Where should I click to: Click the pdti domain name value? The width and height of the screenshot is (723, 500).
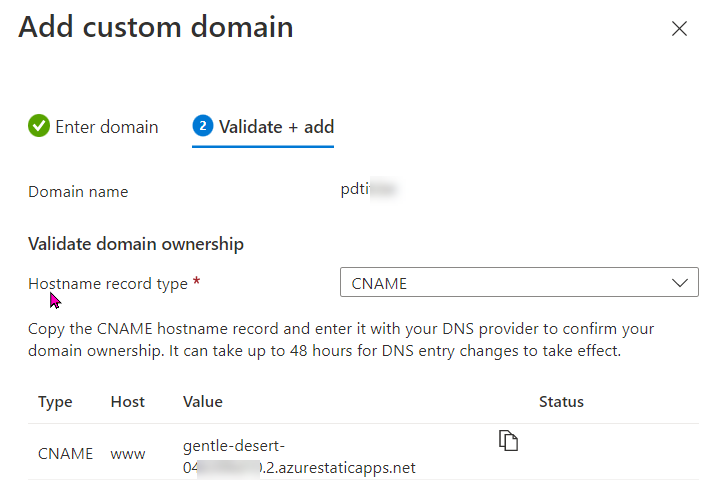[356, 188]
